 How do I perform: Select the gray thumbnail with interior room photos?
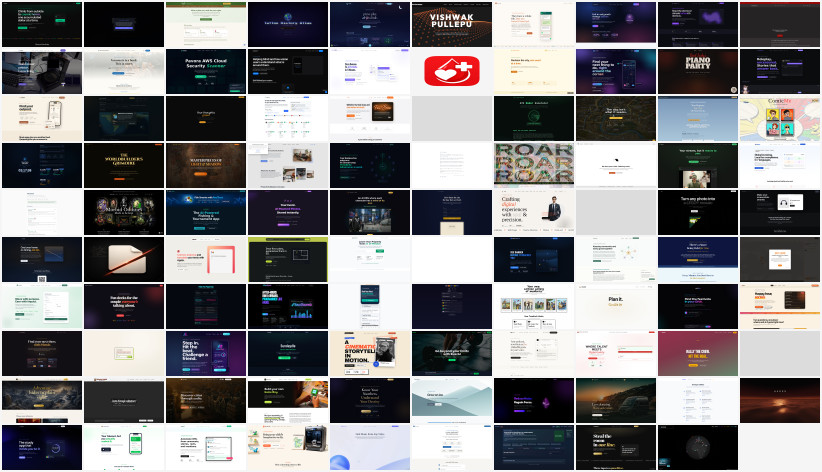pyautogui.click(x=288, y=166)
